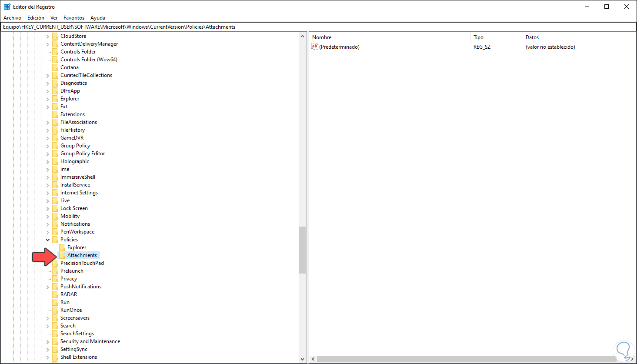Image resolution: width=637 pixels, height=364 pixels.
Task: Click the string value icon beside (Predeterminado)
Action: pos(315,47)
